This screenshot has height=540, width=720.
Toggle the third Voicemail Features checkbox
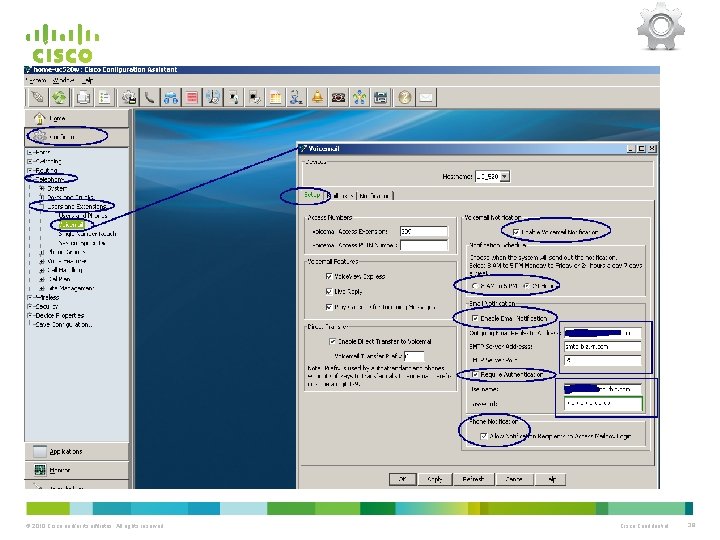click(329, 307)
